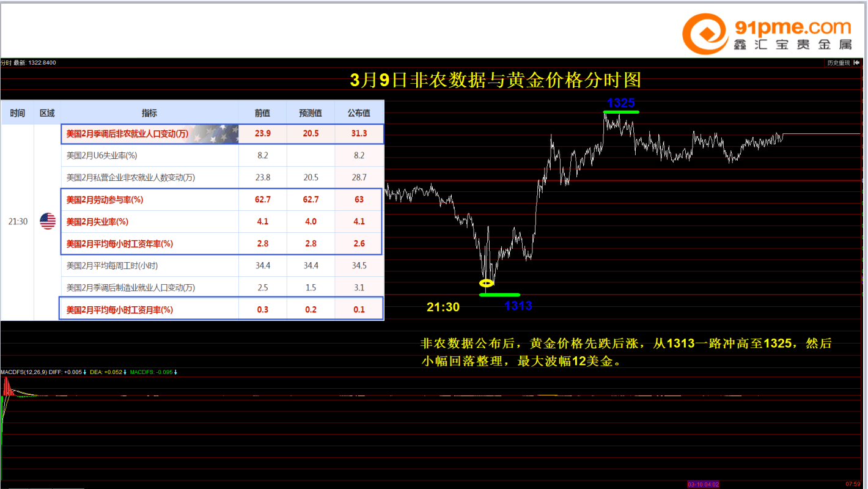Click the DIFF value down-arrow indicator
868x489 pixels.
click(85, 372)
